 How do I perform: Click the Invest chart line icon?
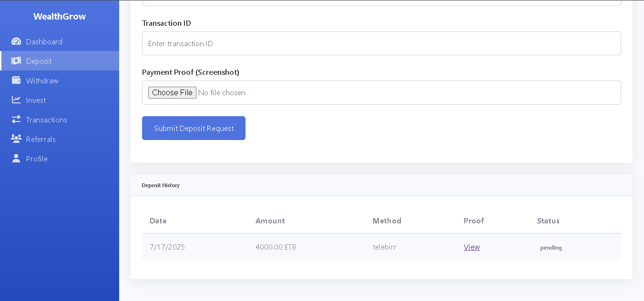tap(16, 100)
